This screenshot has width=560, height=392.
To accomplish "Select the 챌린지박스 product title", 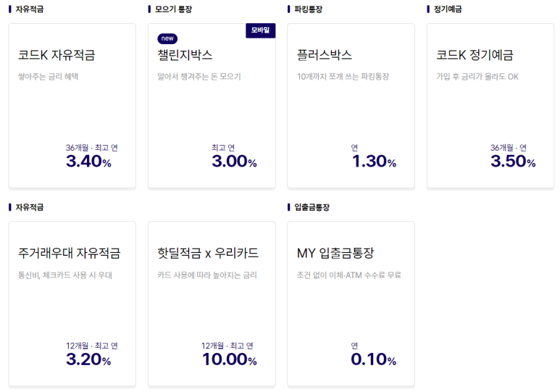I will coord(185,55).
